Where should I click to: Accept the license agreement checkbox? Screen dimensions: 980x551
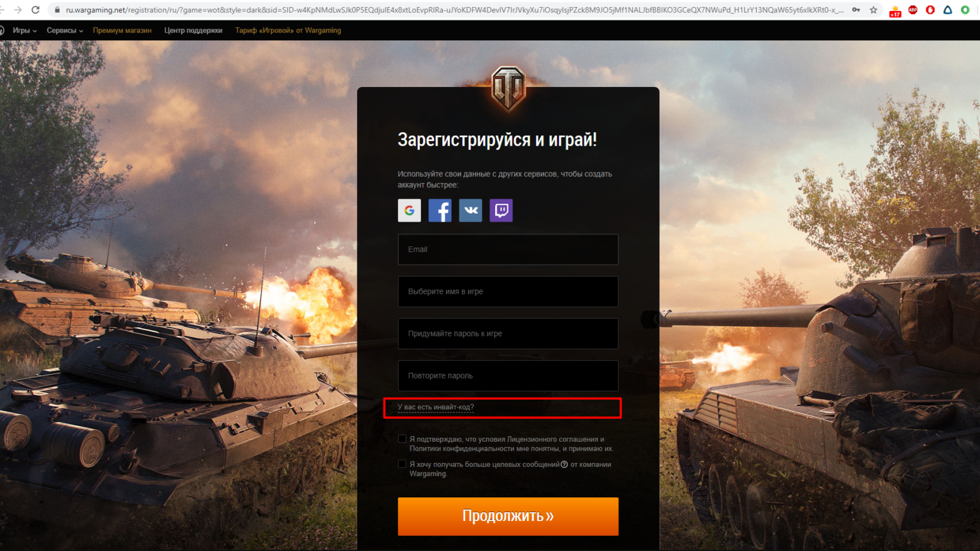pyautogui.click(x=402, y=439)
